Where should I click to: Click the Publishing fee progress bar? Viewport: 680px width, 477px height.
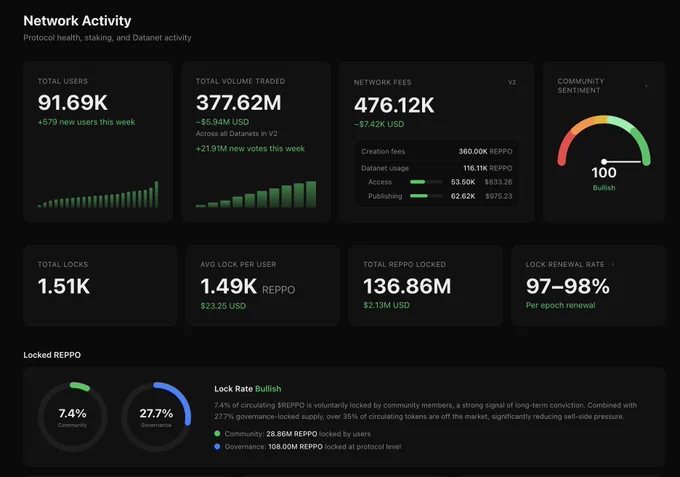pyautogui.click(x=426, y=196)
